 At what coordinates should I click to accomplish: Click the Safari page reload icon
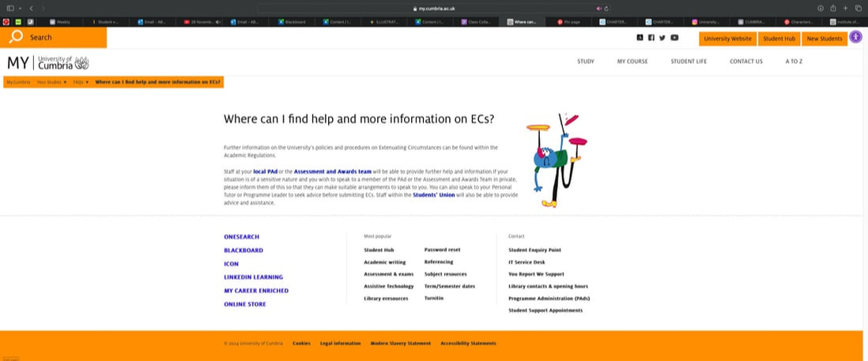(x=605, y=8)
